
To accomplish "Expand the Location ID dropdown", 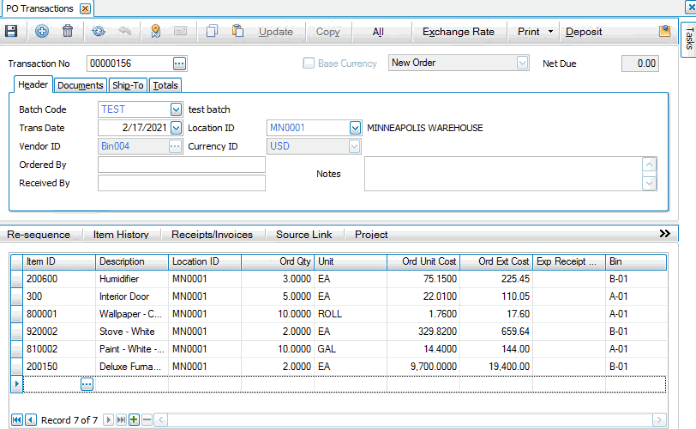I will (x=354, y=128).
